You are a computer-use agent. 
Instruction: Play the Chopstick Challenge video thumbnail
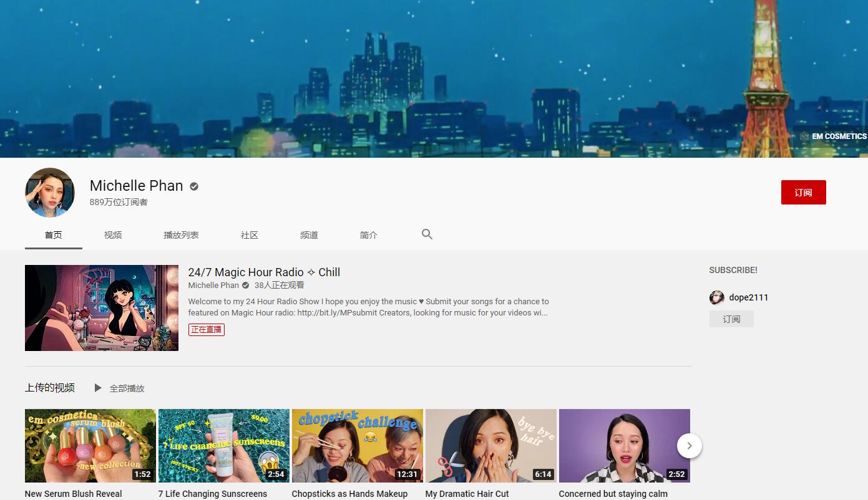[x=358, y=446]
